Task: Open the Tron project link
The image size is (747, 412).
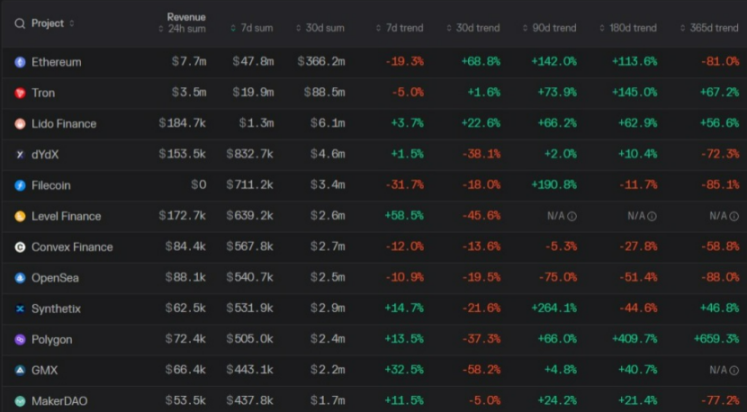Action: coord(43,93)
